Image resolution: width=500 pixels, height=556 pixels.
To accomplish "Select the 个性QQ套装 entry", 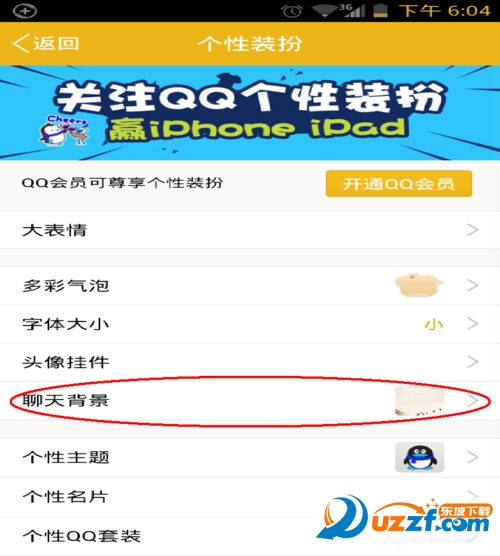I will point(250,536).
